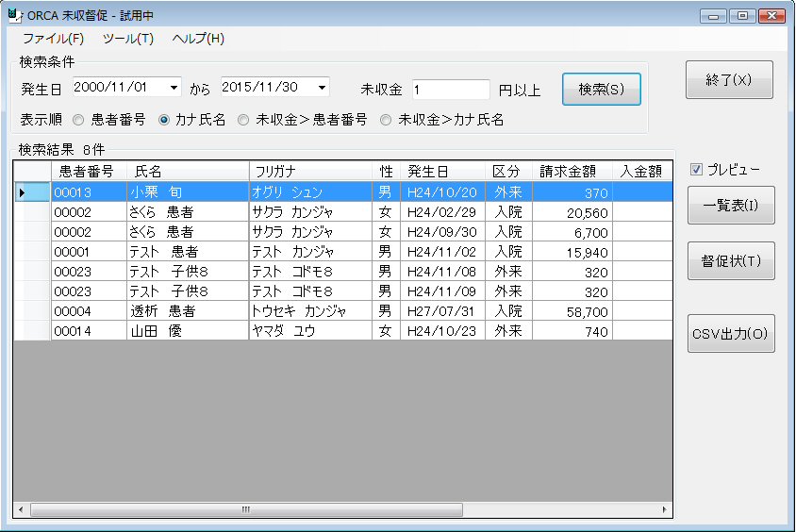Click the 入金額 column header
796x532 pixels.
point(642,171)
